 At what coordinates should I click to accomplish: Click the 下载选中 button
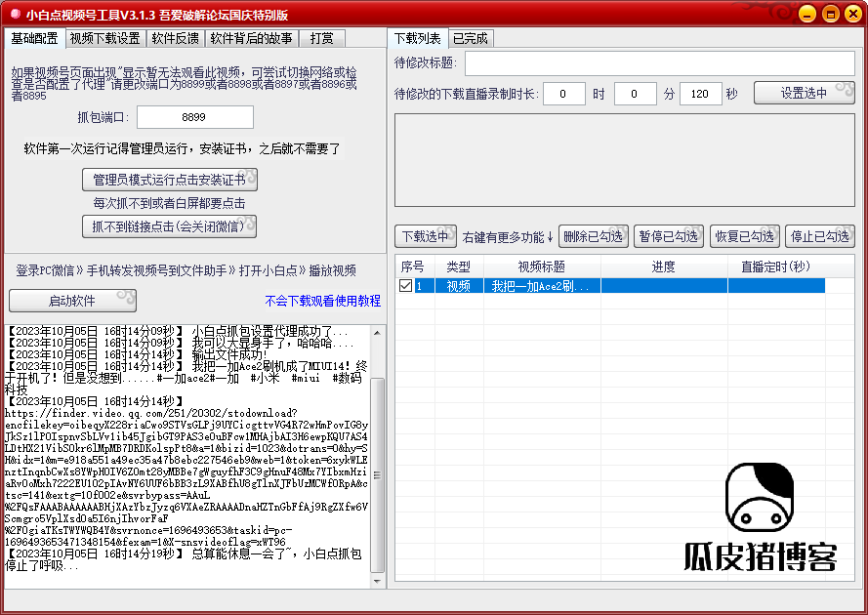pos(425,236)
